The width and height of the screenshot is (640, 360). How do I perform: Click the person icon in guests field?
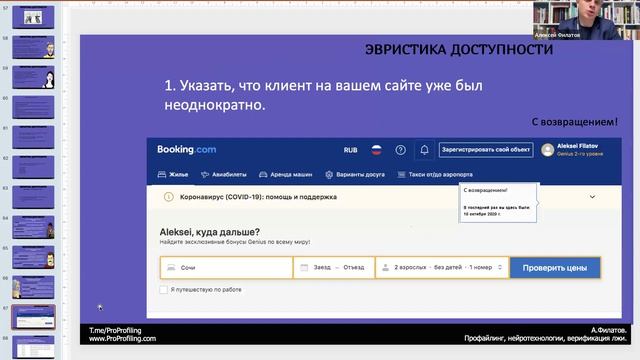pyautogui.click(x=385, y=268)
